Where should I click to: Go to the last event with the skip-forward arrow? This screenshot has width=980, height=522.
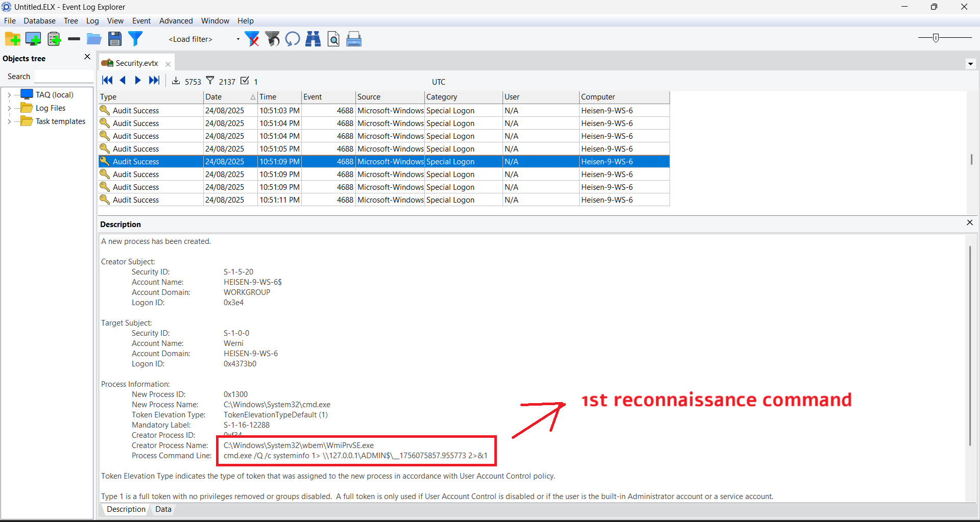[x=154, y=81]
